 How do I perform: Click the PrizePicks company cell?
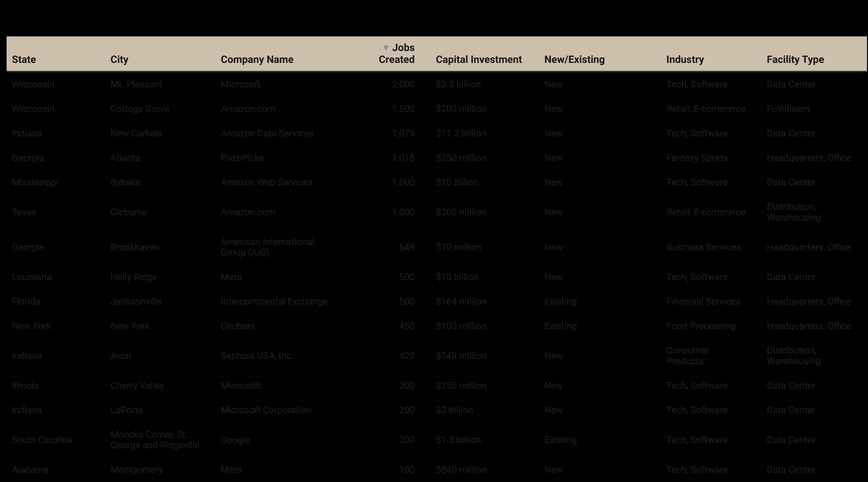242,158
